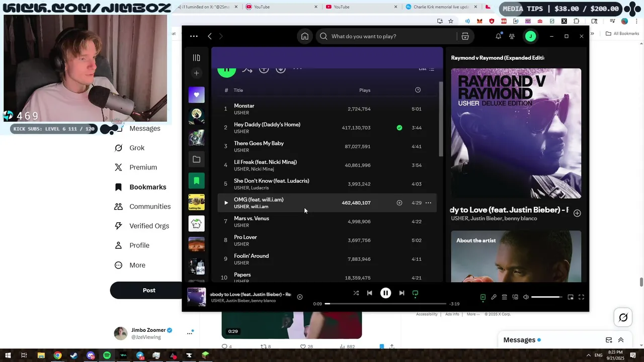Seek on song progress bar
644x362 pixels.
pos(385,304)
